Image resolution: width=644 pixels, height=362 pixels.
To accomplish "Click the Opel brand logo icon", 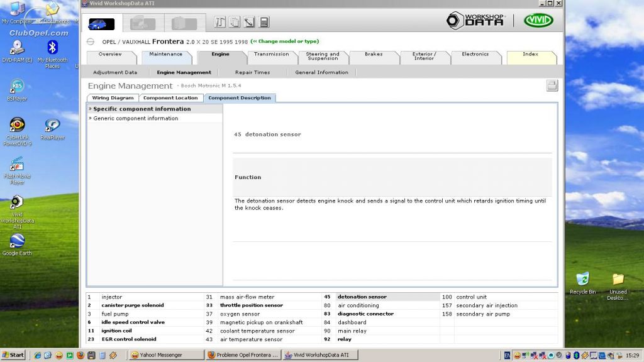I will (91, 41).
